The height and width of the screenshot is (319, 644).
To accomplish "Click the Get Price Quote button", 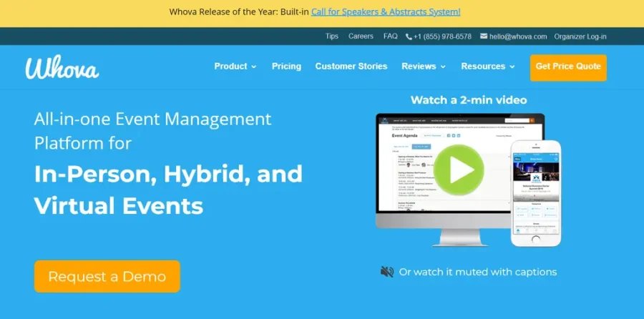I will 568,67.
